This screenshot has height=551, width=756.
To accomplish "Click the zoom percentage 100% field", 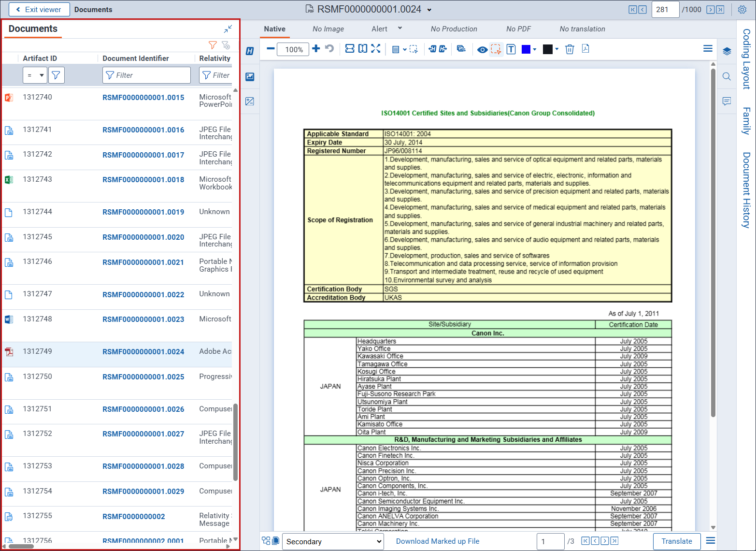I will (x=293, y=49).
